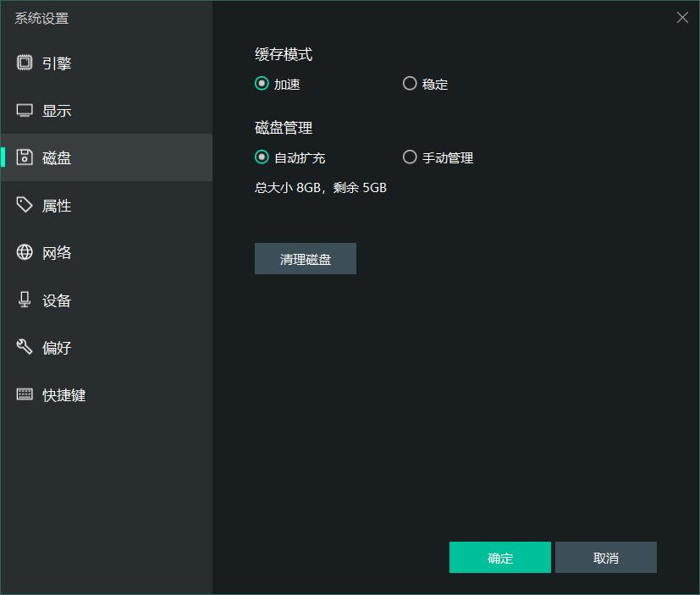Select the 显示 display settings icon

point(25,110)
